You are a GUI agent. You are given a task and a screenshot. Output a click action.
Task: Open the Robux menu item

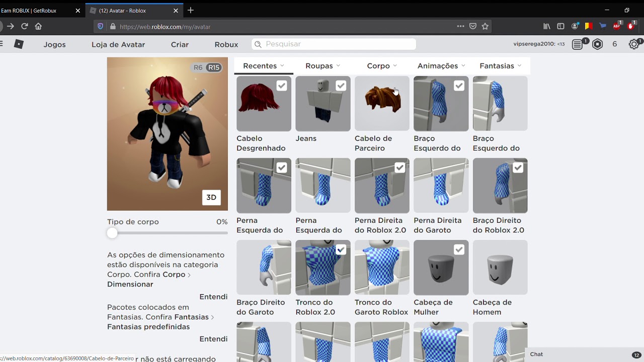click(226, 44)
